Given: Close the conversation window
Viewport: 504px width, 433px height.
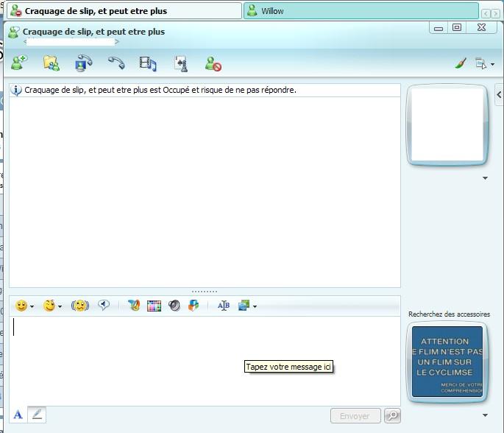Looking at the screenshot, I should (x=481, y=28).
